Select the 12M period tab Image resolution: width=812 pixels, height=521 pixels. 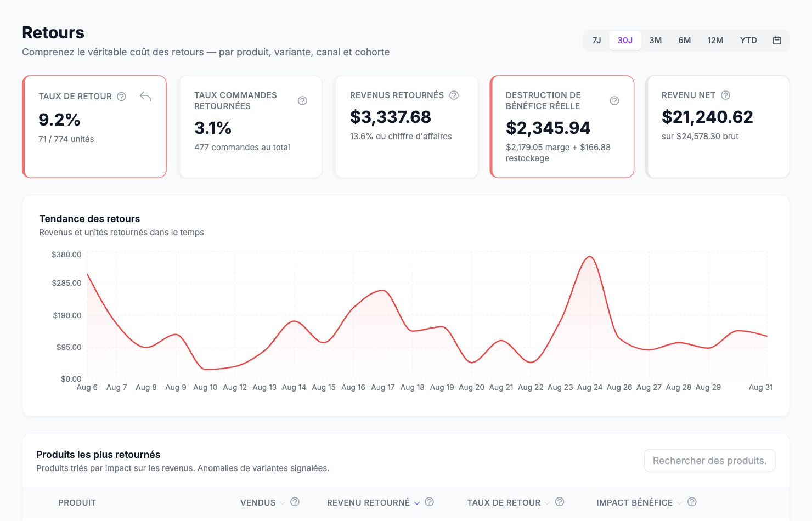point(715,40)
